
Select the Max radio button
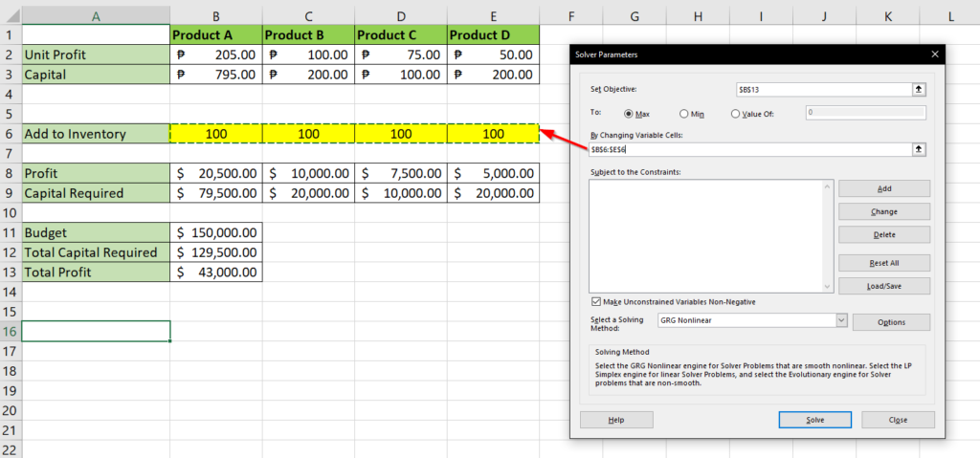pyautogui.click(x=630, y=113)
